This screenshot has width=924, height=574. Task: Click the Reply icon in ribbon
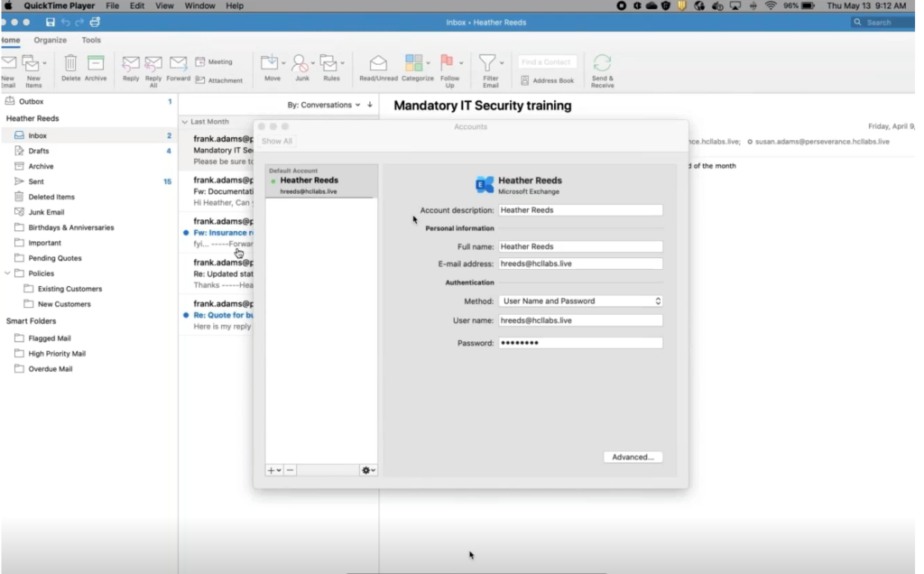pos(131,63)
